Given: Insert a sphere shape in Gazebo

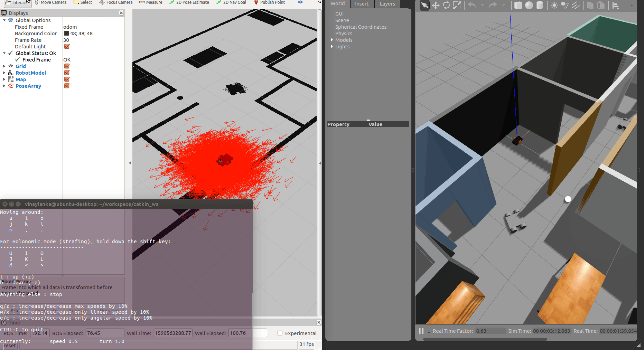Looking at the screenshot, I should 529,6.
